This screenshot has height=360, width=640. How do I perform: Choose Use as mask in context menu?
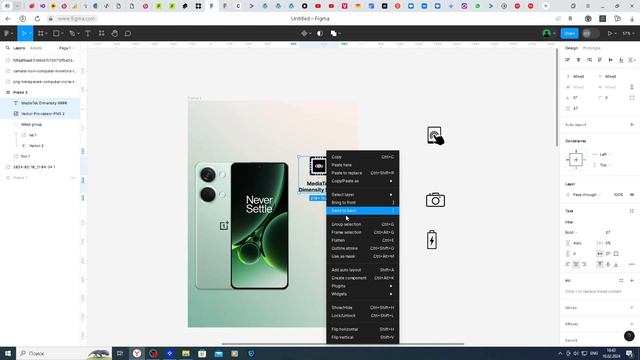pos(362,256)
